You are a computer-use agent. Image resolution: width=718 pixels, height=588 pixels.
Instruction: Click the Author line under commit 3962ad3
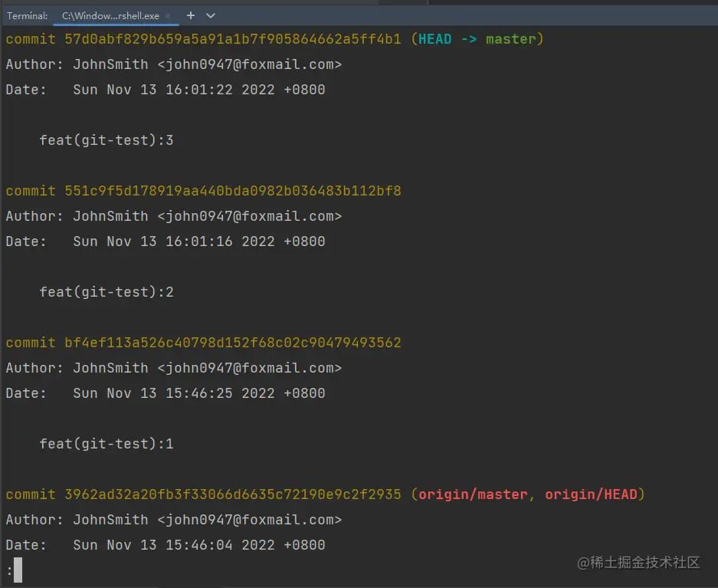click(x=173, y=520)
